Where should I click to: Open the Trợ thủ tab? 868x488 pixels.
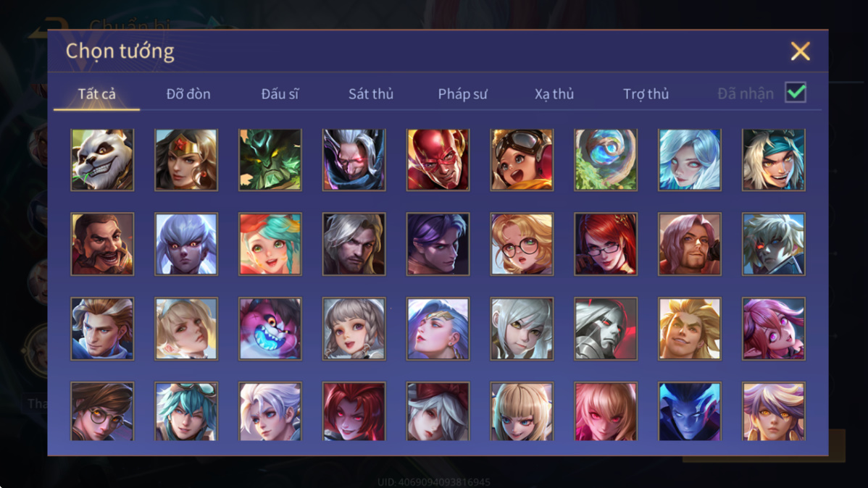tap(646, 94)
